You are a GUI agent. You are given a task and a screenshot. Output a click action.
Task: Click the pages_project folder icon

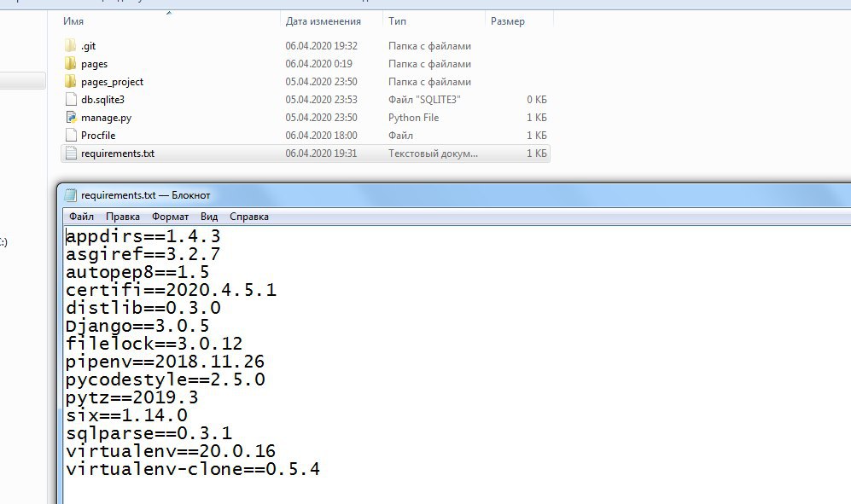(x=70, y=81)
